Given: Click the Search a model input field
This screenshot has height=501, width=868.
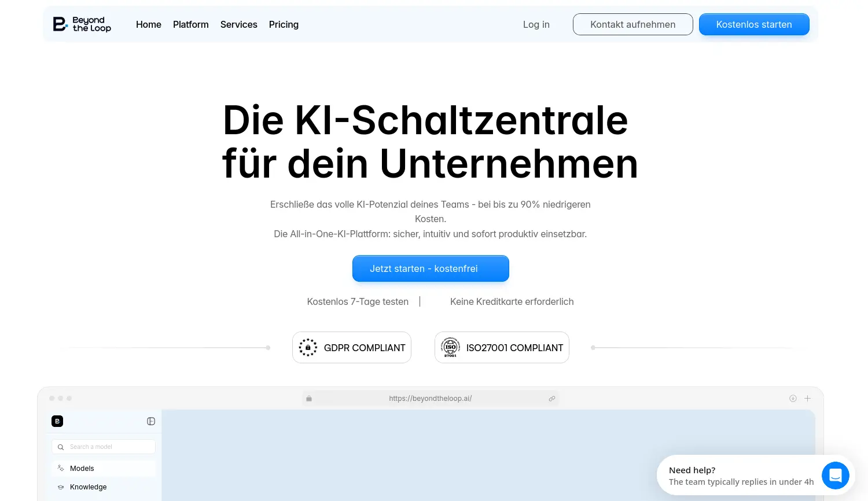Looking at the screenshot, I should pos(104,447).
